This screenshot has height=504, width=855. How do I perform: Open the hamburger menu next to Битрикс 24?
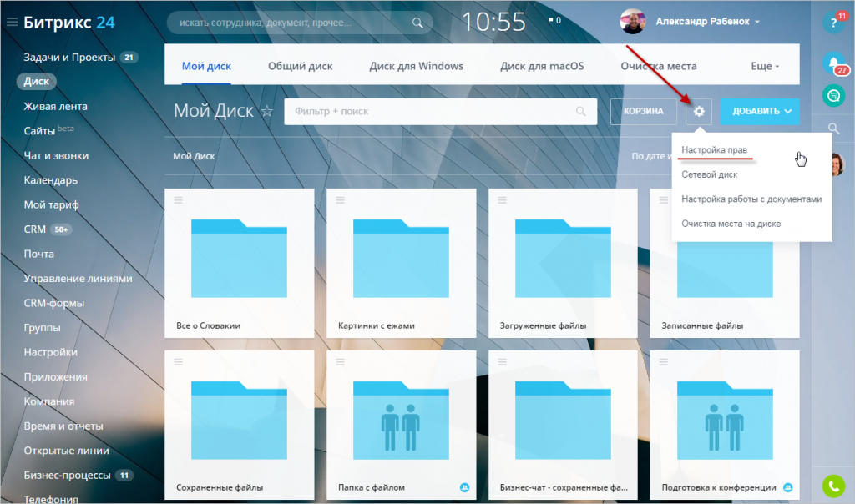pyautogui.click(x=12, y=23)
